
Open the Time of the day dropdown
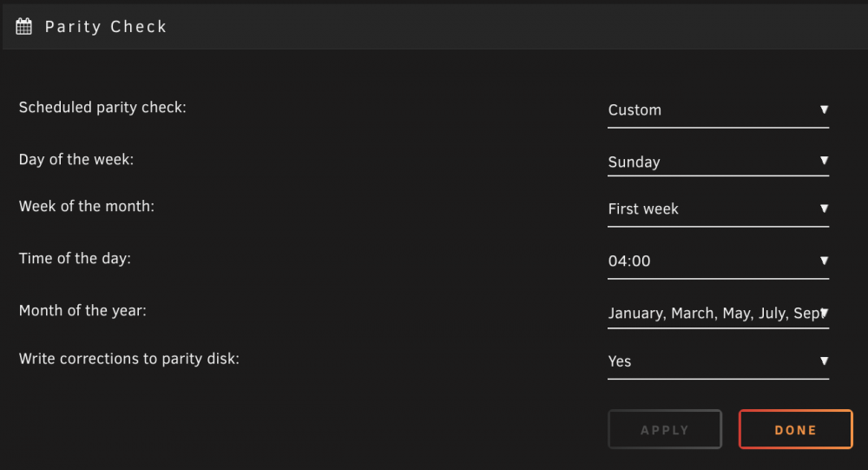pos(718,261)
